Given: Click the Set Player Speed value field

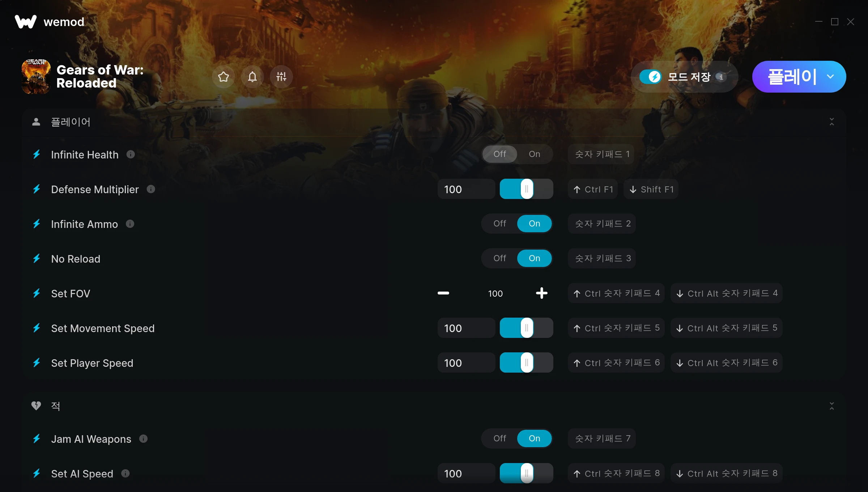Looking at the screenshot, I should (x=466, y=362).
